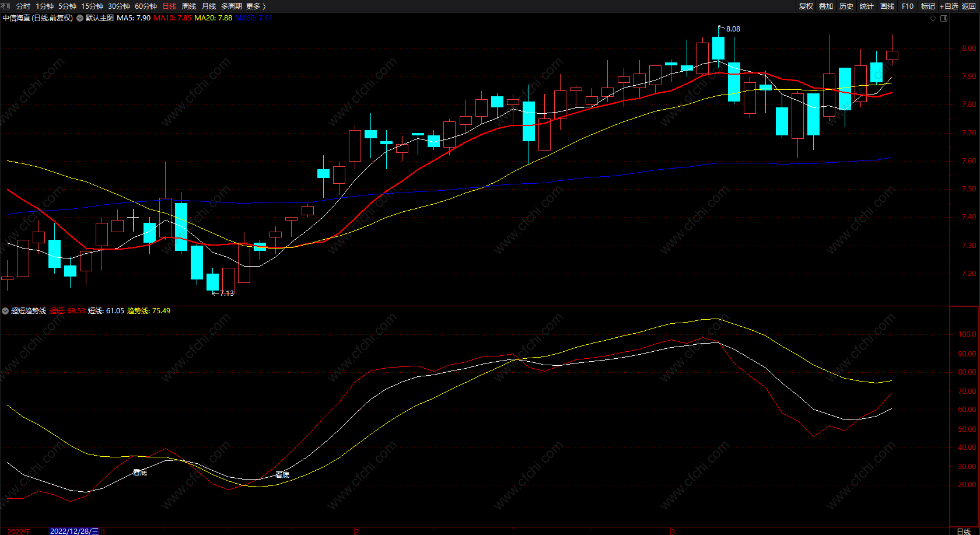Screen dimensions: 980x535
Task: Click the 叠加 overlay button
Action: 826,6
